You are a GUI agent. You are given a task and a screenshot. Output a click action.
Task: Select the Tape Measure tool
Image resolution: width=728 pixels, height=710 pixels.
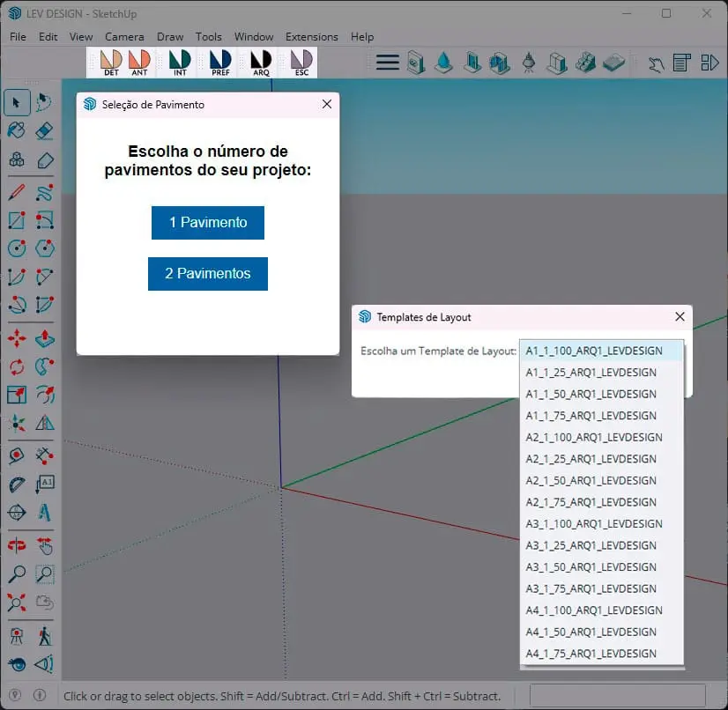click(17, 456)
